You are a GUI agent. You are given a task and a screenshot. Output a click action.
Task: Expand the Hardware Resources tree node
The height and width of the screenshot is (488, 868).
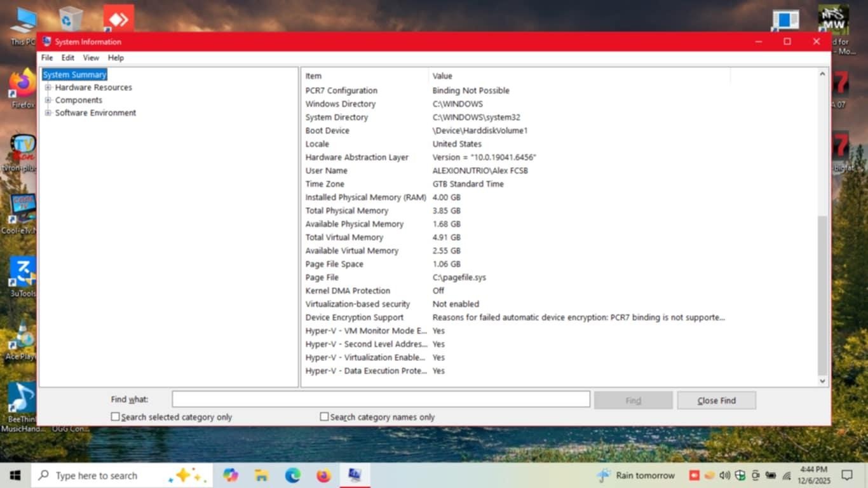[48, 88]
